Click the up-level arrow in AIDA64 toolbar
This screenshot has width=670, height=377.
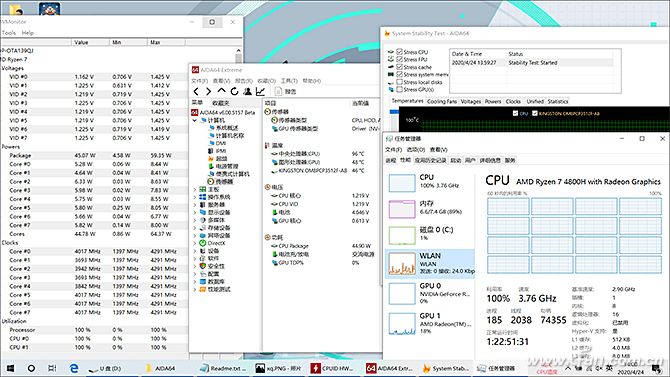(221, 91)
